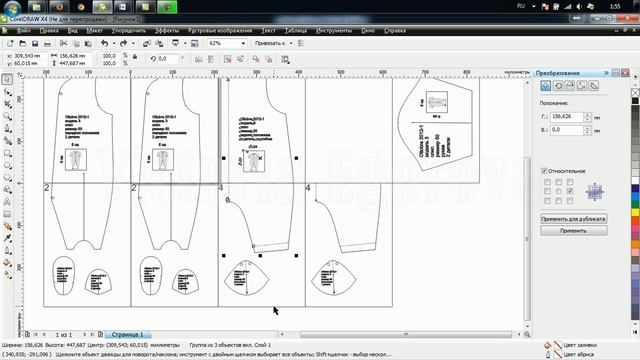
Task: Check the top-right anchor point box
Action: pos(570,182)
